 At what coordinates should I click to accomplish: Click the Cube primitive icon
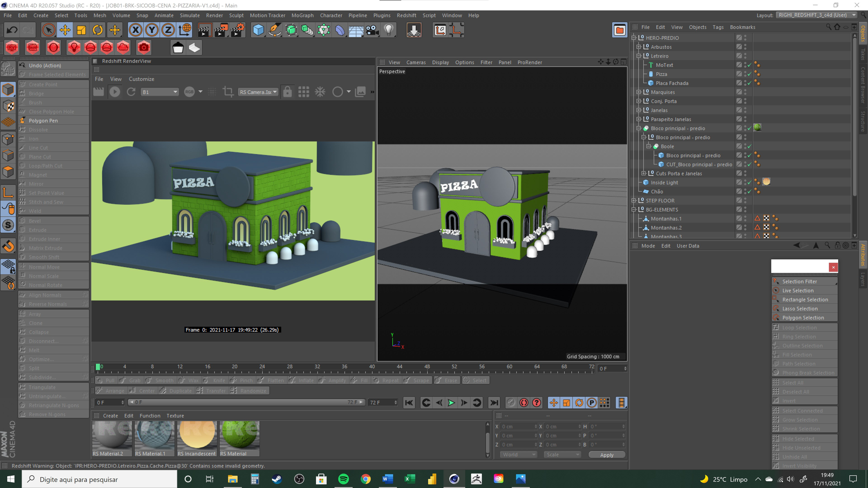pyautogui.click(x=258, y=30)
